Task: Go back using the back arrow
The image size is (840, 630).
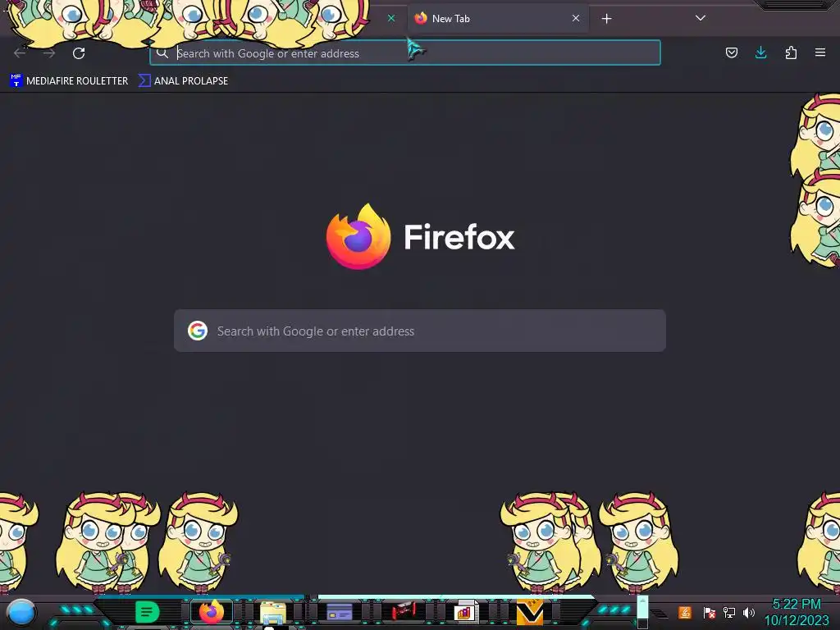Action: [x=20, y=53]
